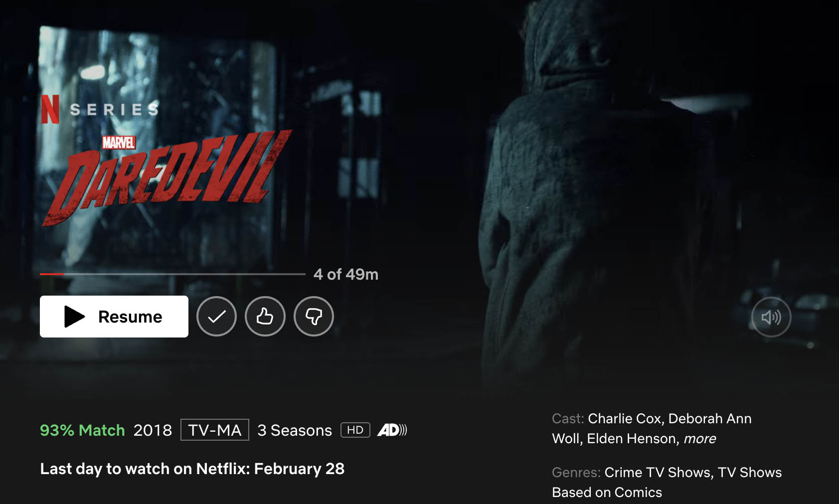Screen dimensions: 839x504
Task: Open Charlie Cox cast link
Action: (626, 419)
